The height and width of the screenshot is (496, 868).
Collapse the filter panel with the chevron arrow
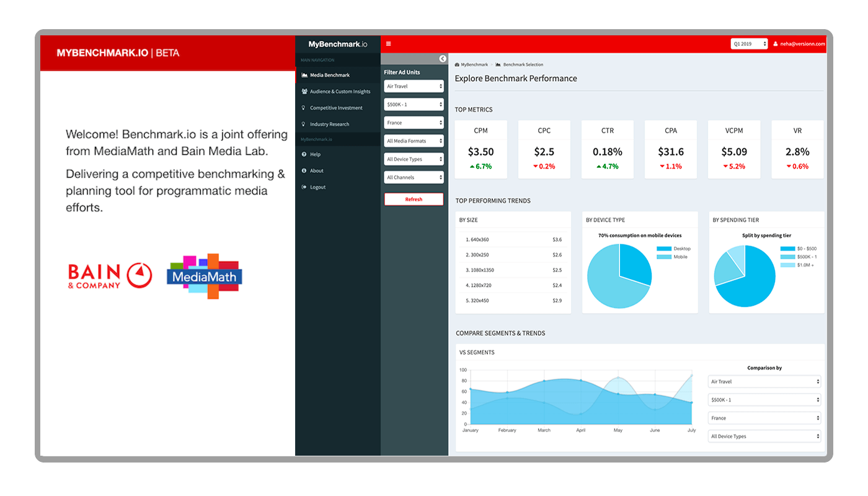point(443,59)
